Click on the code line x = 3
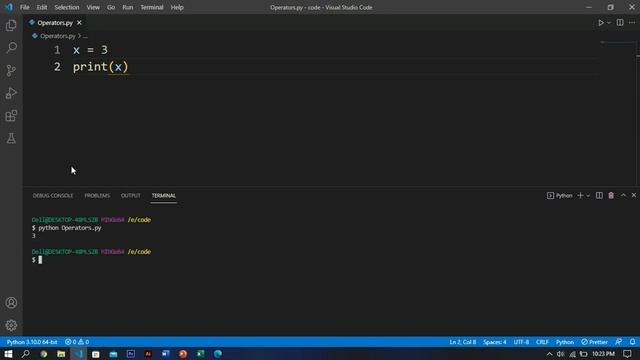The height and width of the screenshot is (360, 640). click(90, 50)
